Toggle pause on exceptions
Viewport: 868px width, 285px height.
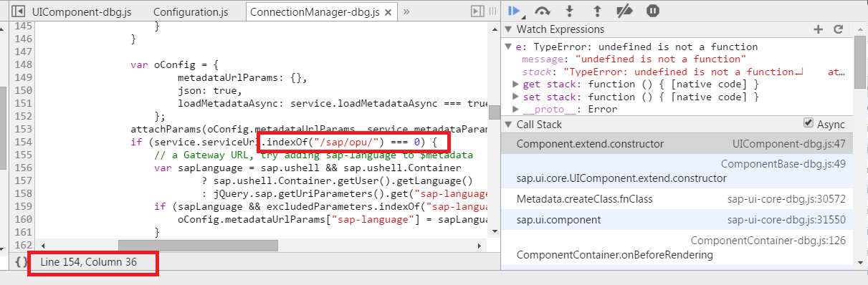click(x=652, y=11)
